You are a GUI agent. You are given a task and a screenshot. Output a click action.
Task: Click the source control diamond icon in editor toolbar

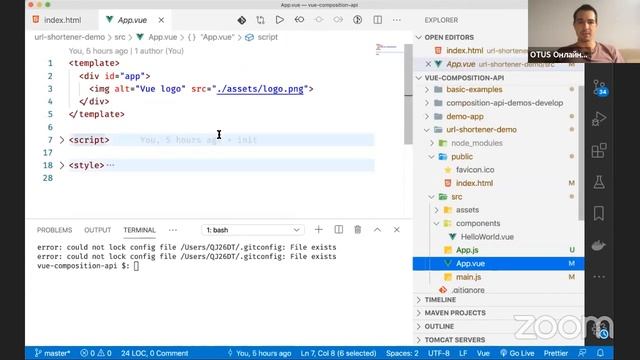[x=242, y=20]
